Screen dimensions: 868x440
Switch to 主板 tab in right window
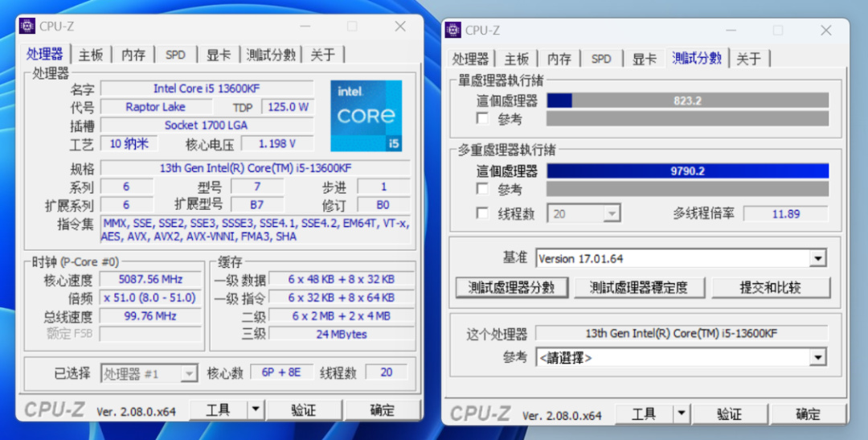(517, 59)
